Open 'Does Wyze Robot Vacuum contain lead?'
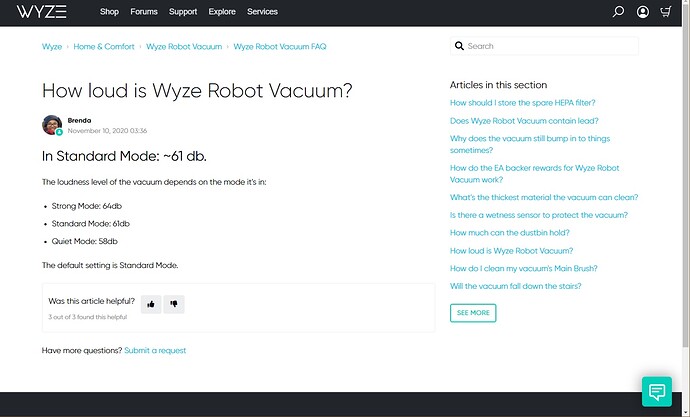The width and height of the screenshot is (690, 417). coord(524,121)
